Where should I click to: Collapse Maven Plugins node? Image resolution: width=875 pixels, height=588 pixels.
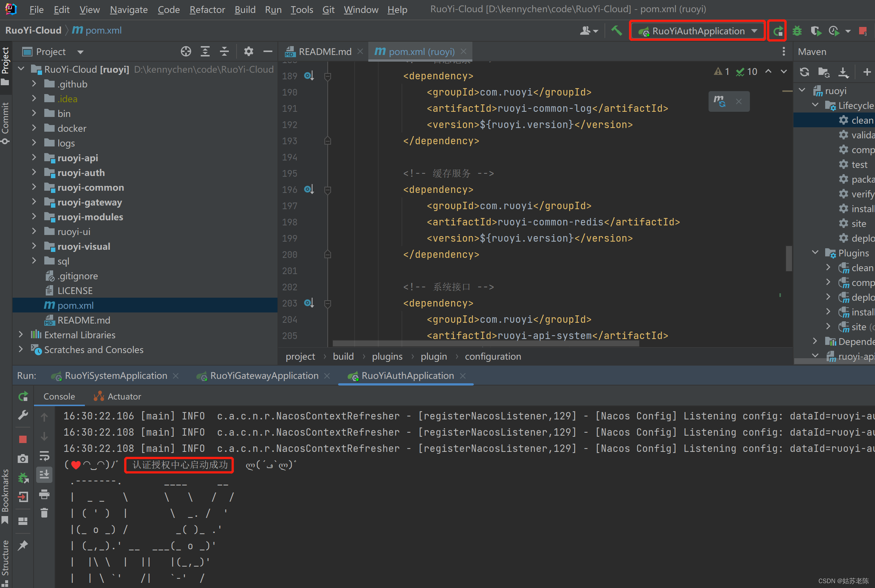point(815,253)
